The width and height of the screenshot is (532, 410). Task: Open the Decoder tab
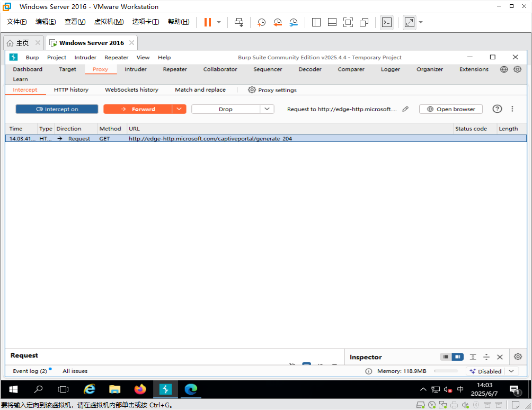click(310, 69)
